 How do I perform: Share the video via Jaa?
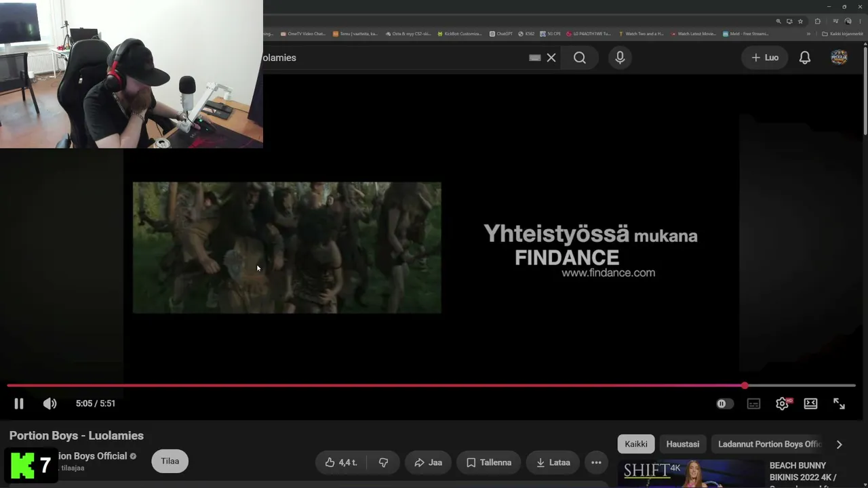pos(428,462)
